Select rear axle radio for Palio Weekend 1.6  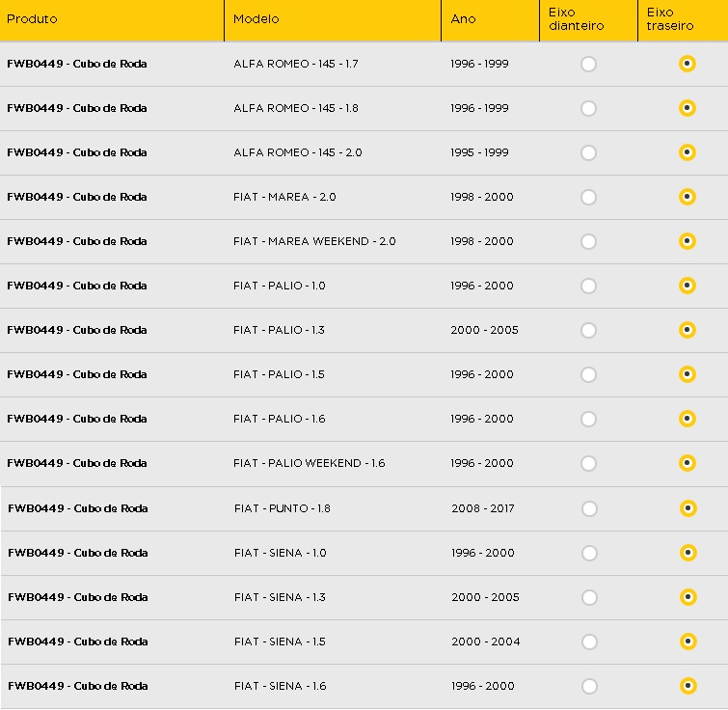[x=688, y=463]
